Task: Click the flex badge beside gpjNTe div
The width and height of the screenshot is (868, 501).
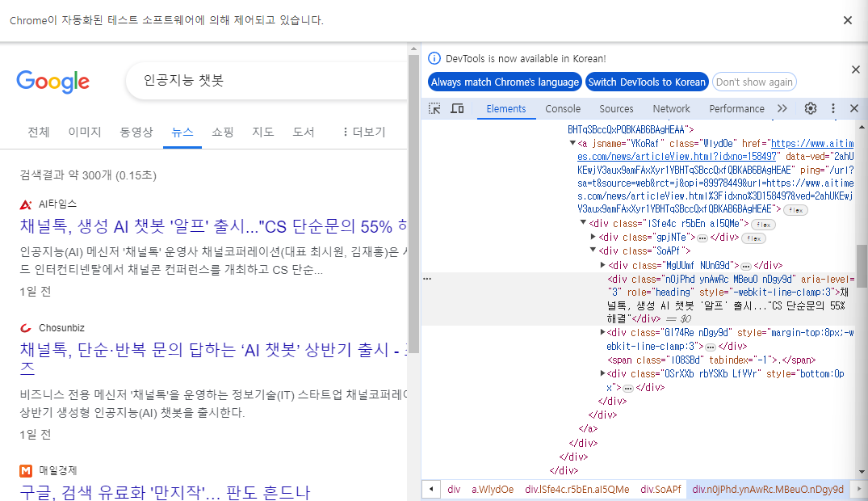Action: coord(753,238)
